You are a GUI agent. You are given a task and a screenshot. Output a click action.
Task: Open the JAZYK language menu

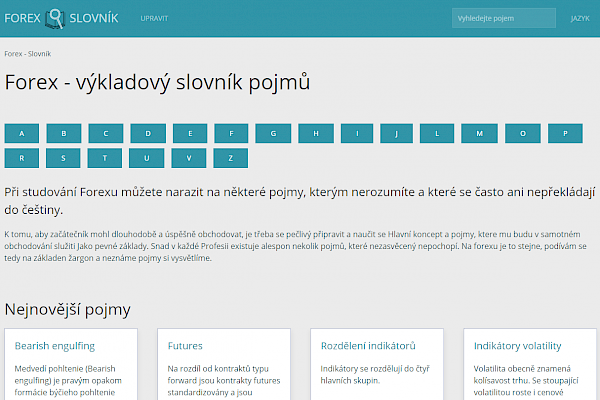pos(579,18)
